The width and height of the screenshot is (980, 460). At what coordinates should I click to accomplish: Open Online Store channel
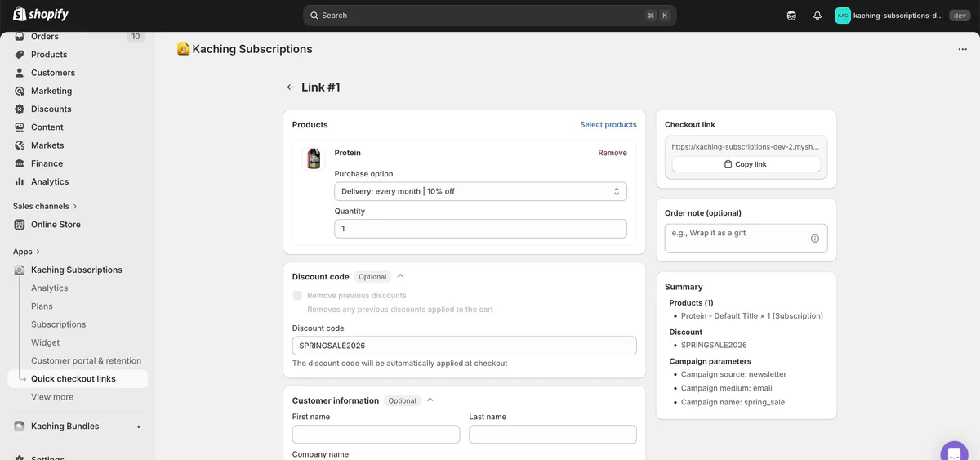point(56,225)
